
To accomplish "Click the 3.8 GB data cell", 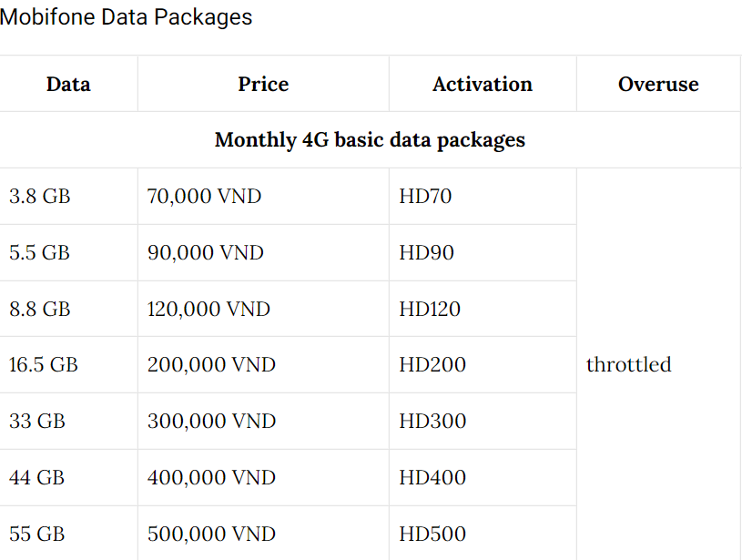I will point(40,196).
